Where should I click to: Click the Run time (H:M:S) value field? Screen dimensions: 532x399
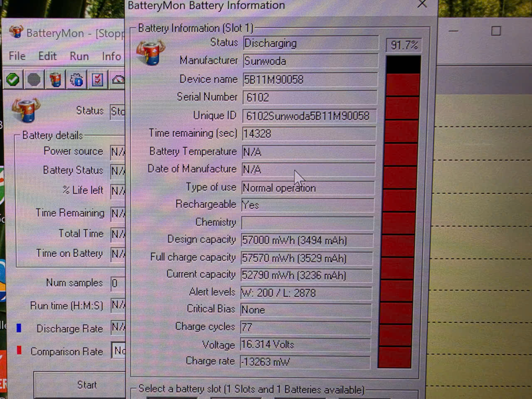click(118, 305)
